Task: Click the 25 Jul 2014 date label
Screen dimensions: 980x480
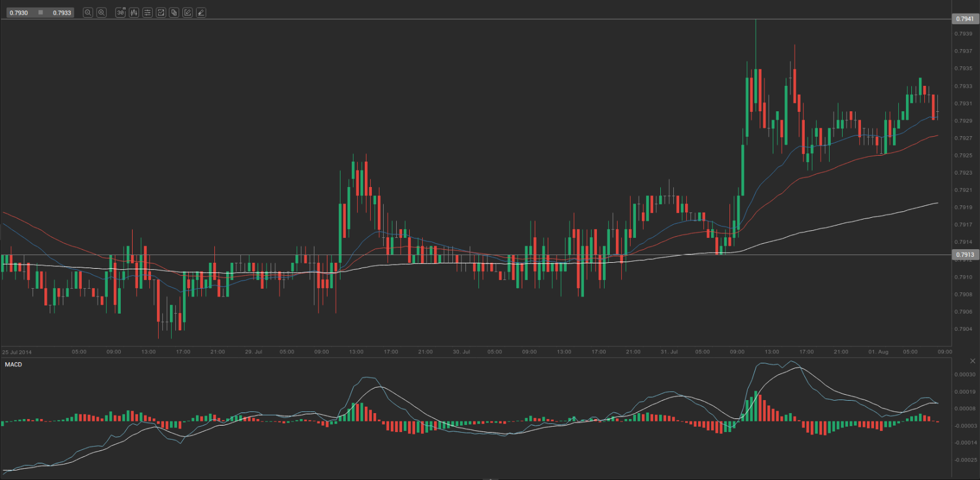Action: coord(17,352)
